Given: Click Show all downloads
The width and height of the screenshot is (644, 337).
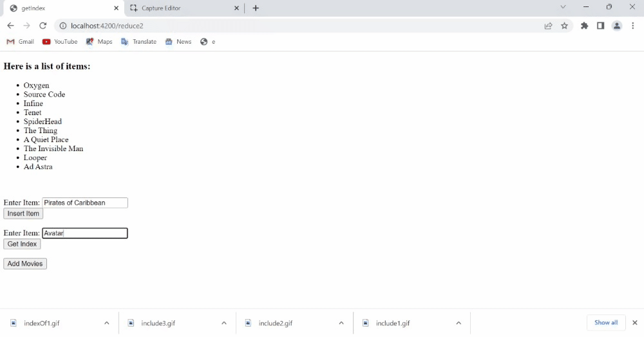Looking at the screenshot, I should click(606, 323).
